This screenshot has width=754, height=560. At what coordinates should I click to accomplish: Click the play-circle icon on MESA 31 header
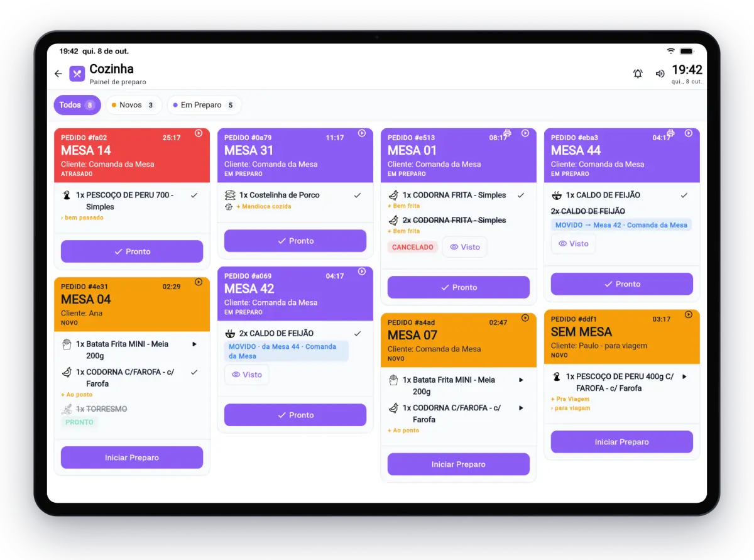pos(362,133)
